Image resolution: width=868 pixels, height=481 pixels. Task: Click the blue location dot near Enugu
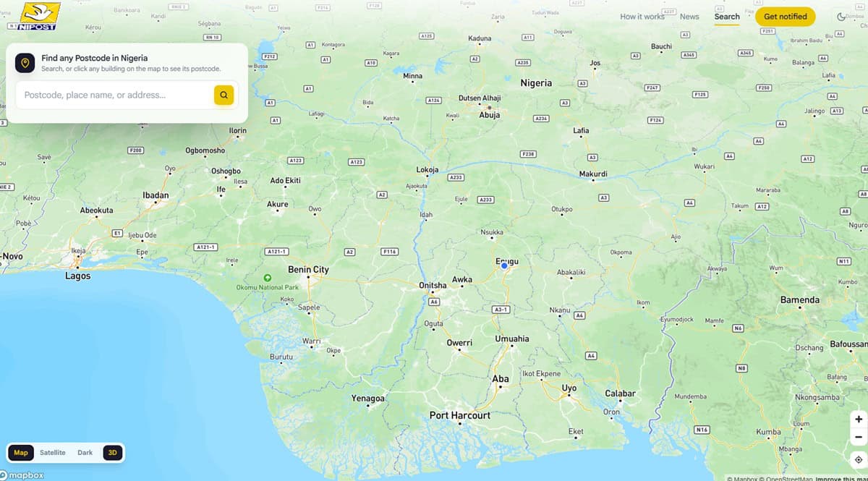coord(504,266)
